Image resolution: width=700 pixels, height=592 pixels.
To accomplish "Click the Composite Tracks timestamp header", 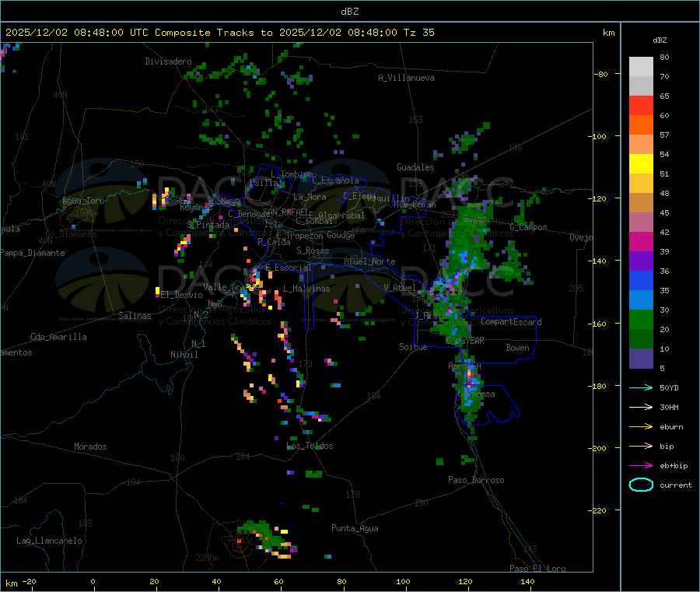I will click(x=219, y=33).
